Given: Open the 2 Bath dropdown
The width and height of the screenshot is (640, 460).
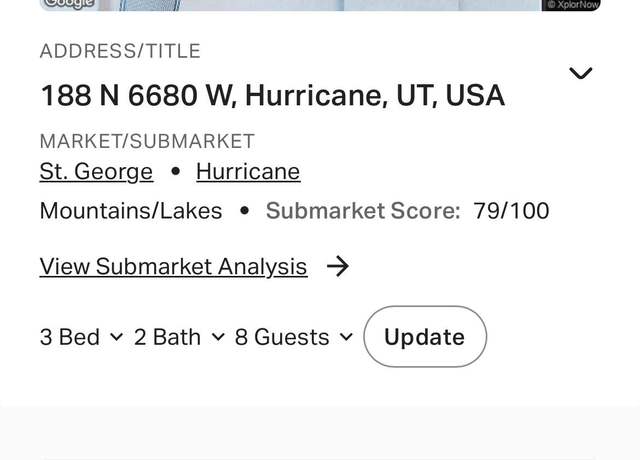Looking at the screenshot, I should tap(179, 337).
